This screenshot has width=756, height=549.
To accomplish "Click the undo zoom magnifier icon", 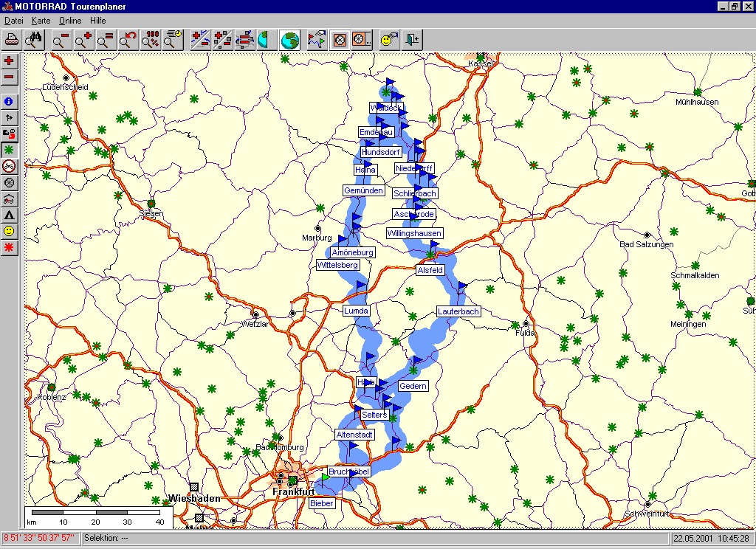I will click(x=128, y=40).
